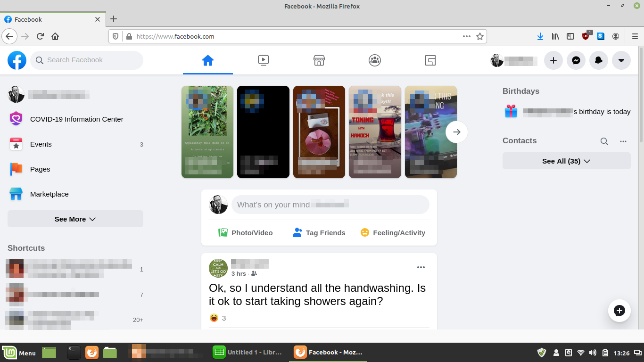Expand the See More sidebar list
The image size is (644, 362).
point(75,219)
